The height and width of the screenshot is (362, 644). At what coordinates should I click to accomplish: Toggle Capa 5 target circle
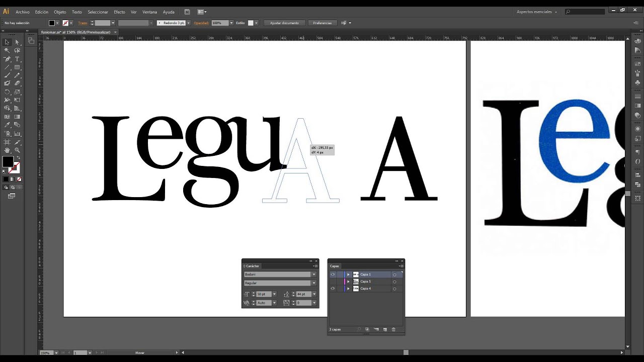(394, 282)
